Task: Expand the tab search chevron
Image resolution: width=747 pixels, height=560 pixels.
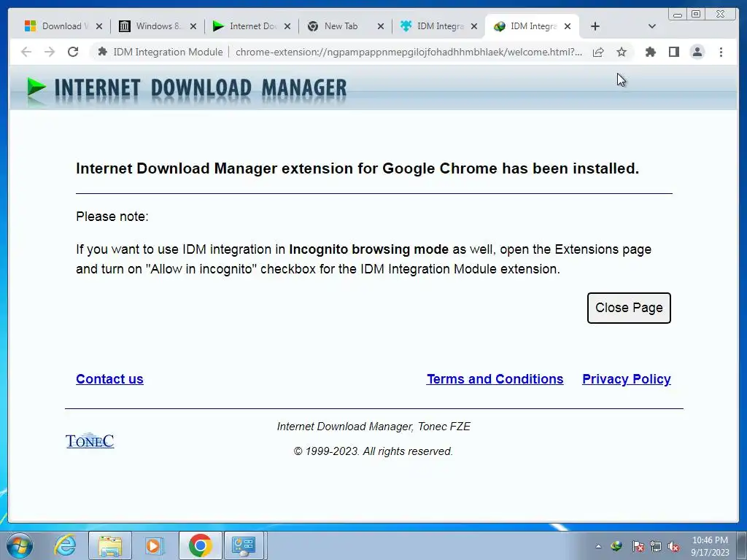Action: coord(652,27)
